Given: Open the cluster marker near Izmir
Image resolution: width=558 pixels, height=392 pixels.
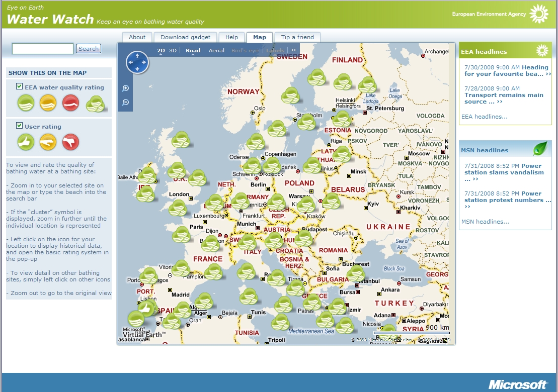Looking at the screenshot, I should click(x=337, y=307).
